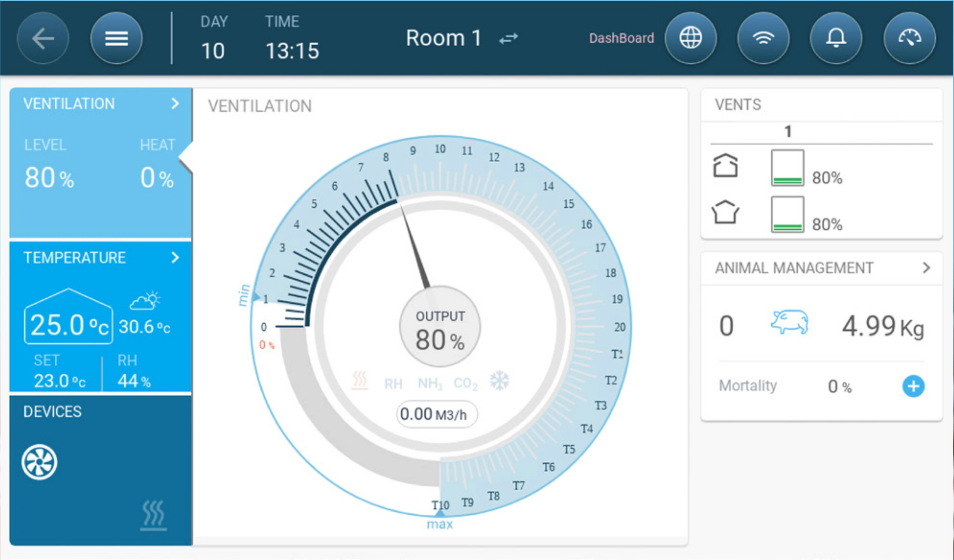Click level 20 on the gauge scale

pyautogui.click(x=620, y=327)
